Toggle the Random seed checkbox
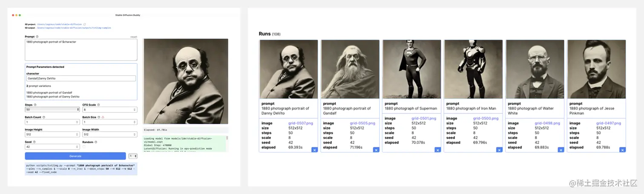The image size is (644, 194). point(84,147)
